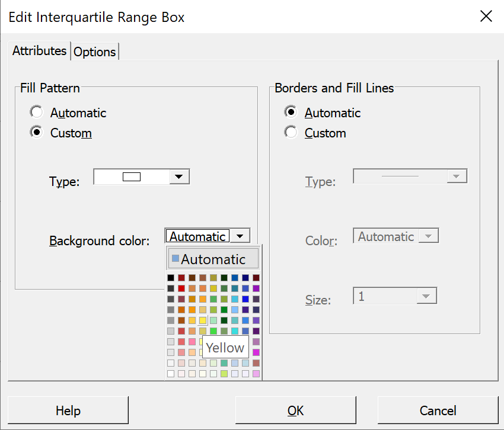Select the white swatch at the grid's bottom-left
The width and height of the screenshot is (504, 430).
[171, 374]
